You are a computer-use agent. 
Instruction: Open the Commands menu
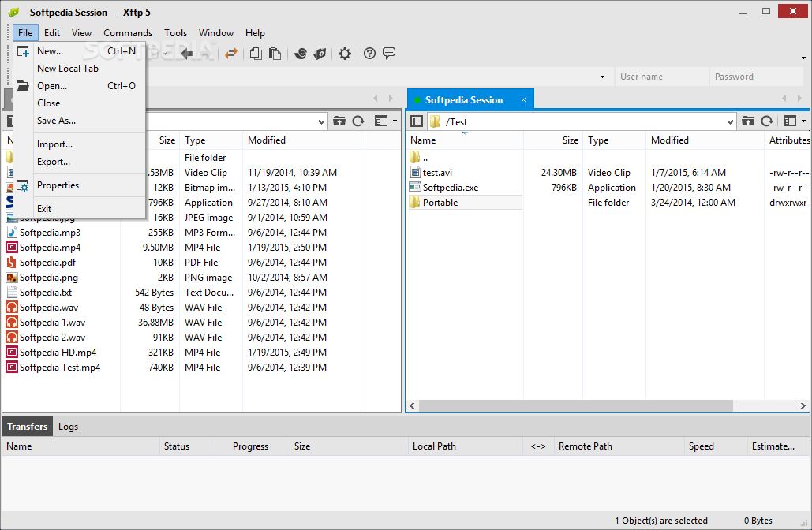tap(127, 32)
